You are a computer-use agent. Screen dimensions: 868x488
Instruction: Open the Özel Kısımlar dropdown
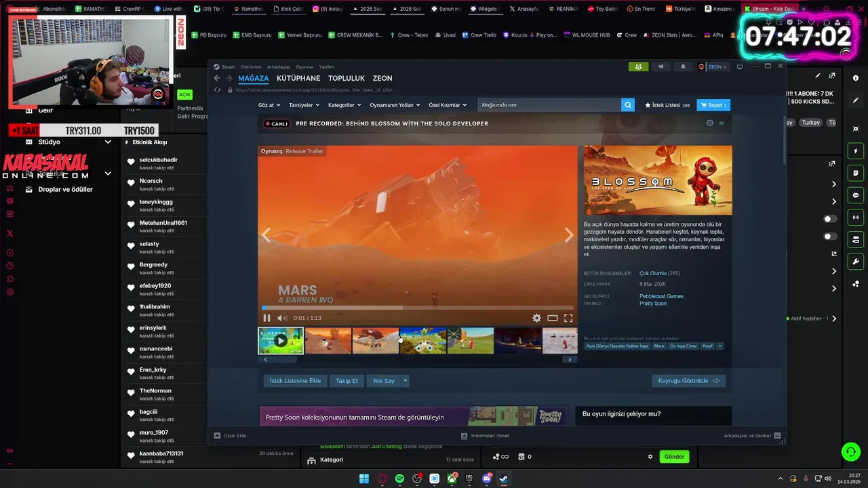pyautogui.click(x=448, y=105)
